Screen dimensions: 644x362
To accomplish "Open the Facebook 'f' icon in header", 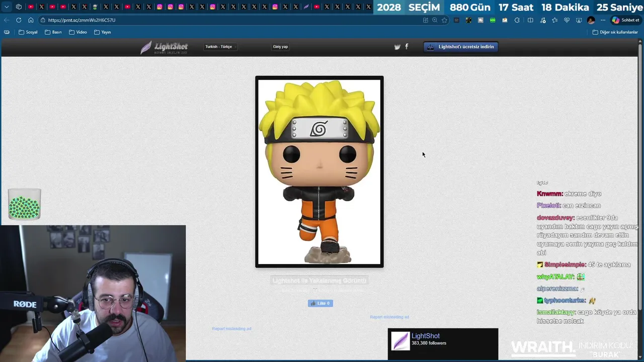I will click(x=407, y=47).
